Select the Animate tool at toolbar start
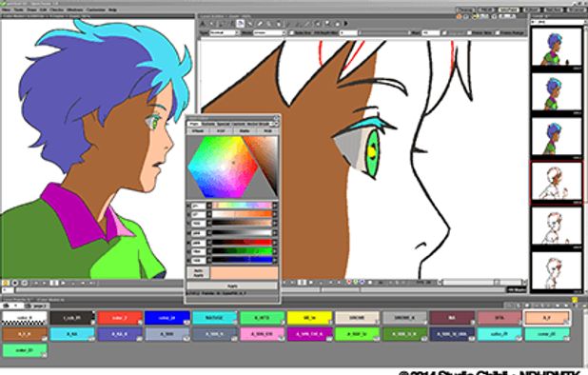 203,24
